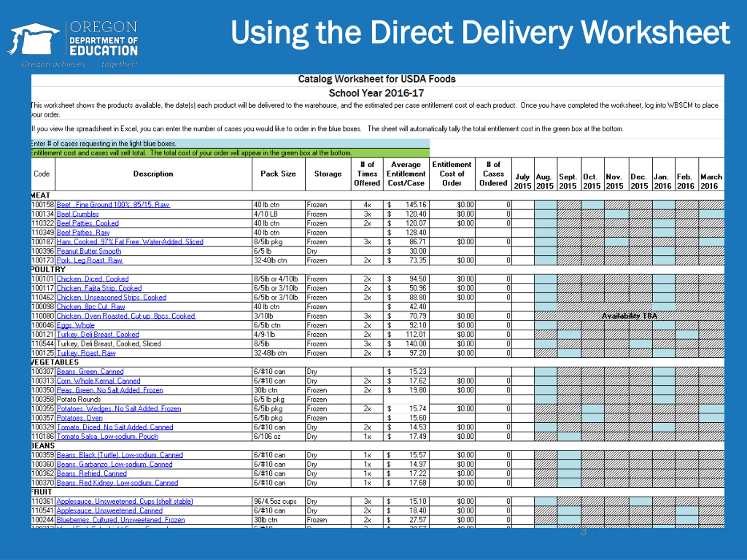
Task: Open the Chicken, Diced, Cooked link
Action: coord(92,279)
